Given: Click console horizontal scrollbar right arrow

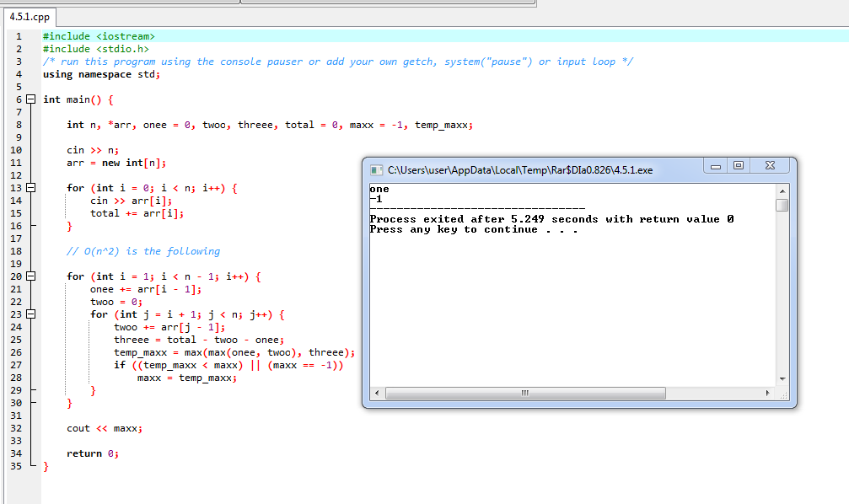Looking at the screenshot, I should click(x=767, y=393).
